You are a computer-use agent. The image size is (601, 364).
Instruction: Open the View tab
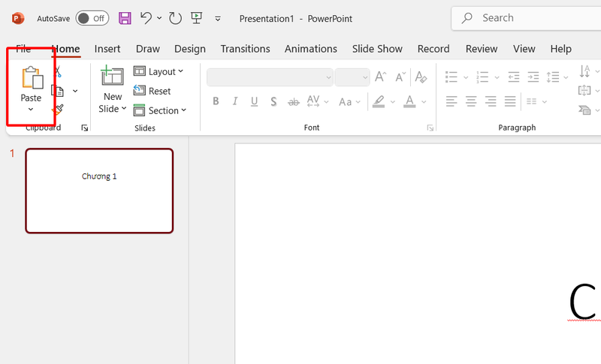pyautogui.click(x=524, y=49)
